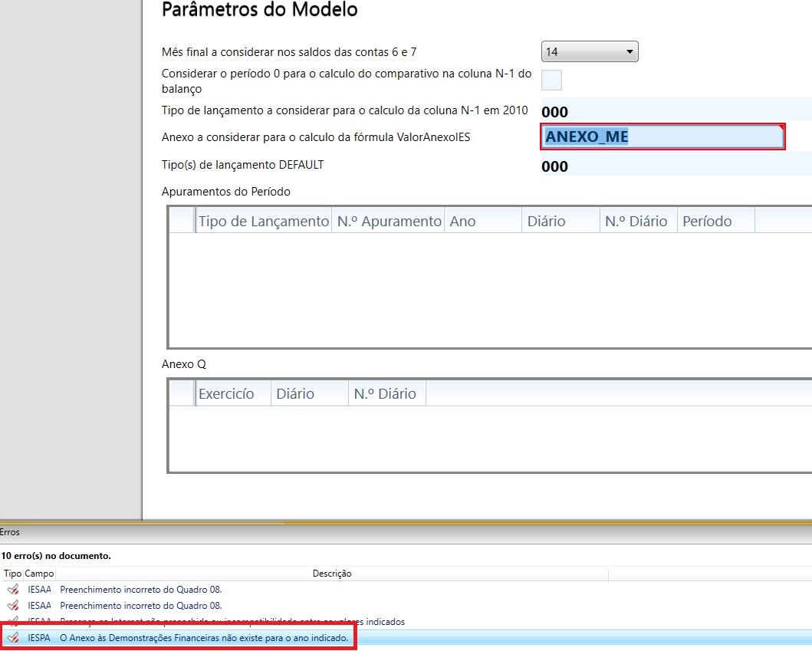Click the 'Período' column header
Viewport: 812px width, 651px height.
click(x=706, y=222)
